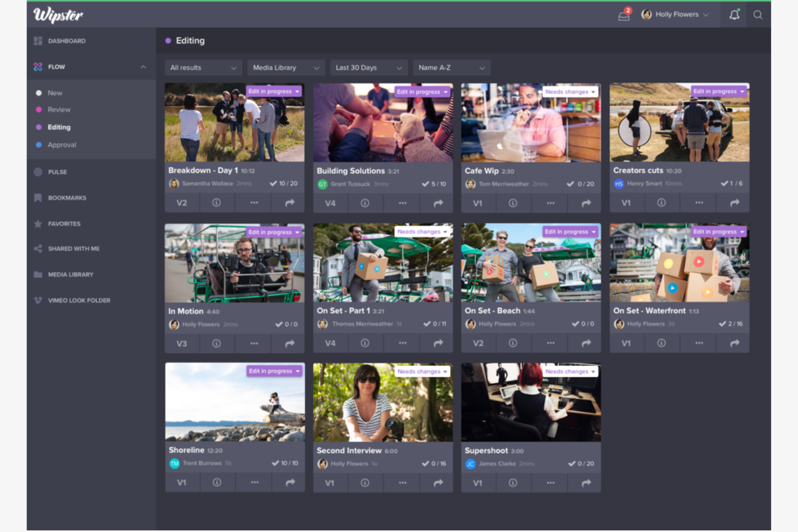Image resolution: width=798 pixels, height=532 pixels.
Task: Select the Review flow stage
Action: tap(59, 109)
